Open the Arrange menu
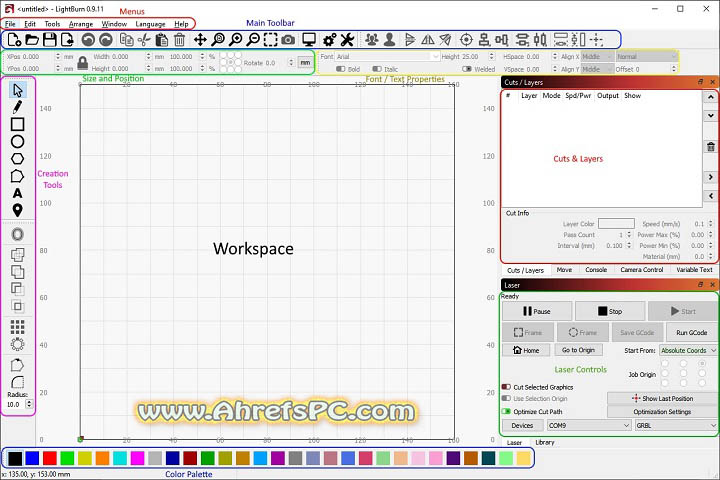Image resolution: width=720 pixels, height=480 pixels. point(81,24)
